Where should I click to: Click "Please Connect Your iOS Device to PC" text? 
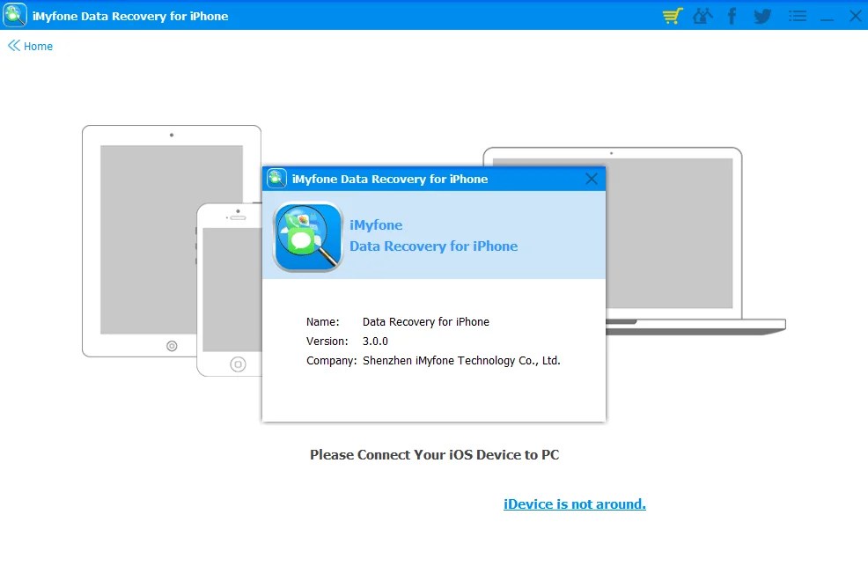pyautogui.click(x=435, y=454)
